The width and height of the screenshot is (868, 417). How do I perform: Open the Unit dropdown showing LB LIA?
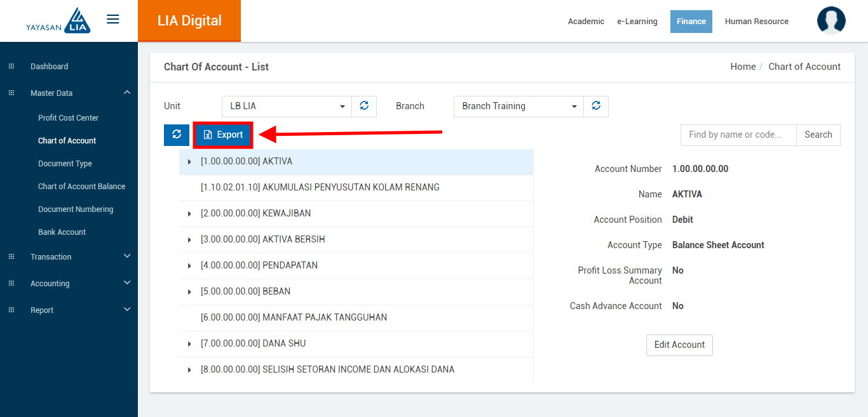[287, 107]
